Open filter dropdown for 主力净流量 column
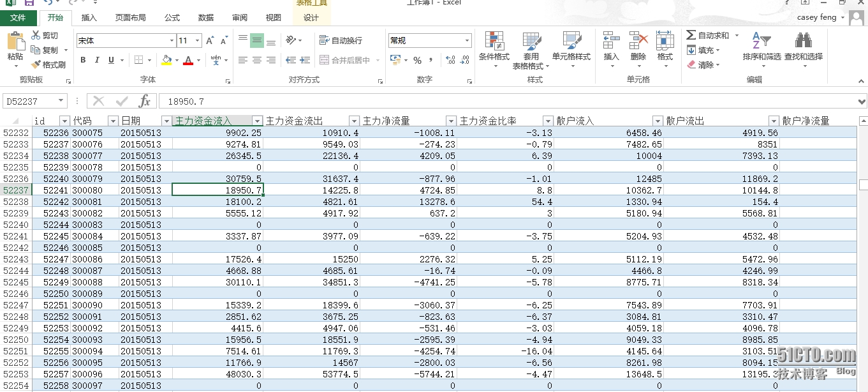This screenshot has height=392, width=868. coord(452,121)
